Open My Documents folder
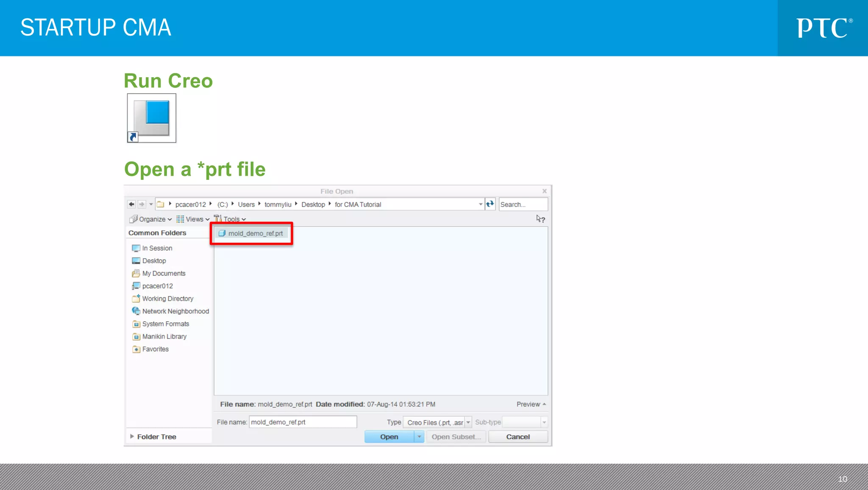Viewport: 868px width, 490px height. coord(159,274)
